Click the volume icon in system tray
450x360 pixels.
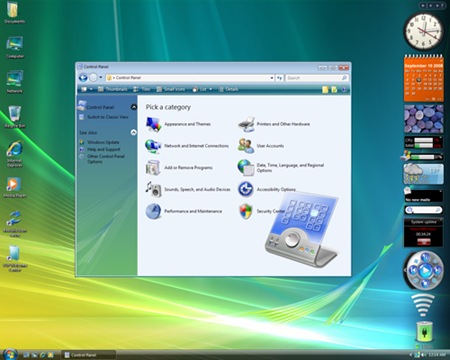(423, 355)
